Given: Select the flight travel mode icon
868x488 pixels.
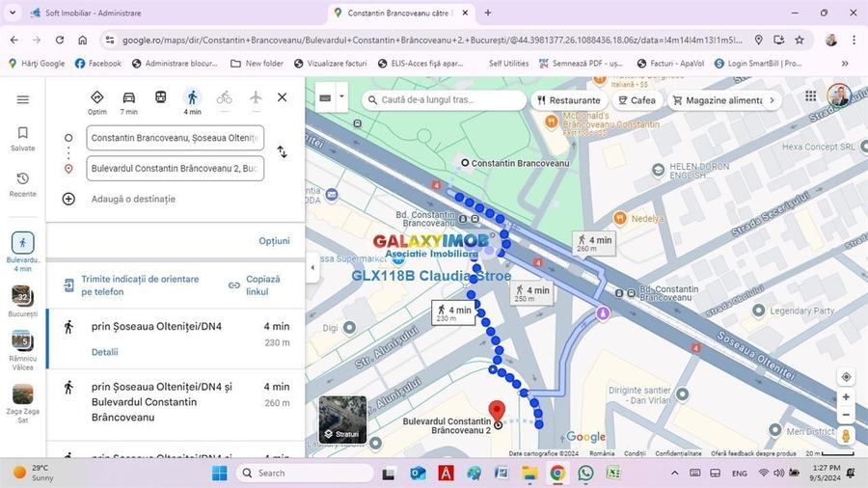Looking at the screenshot, I should pos(256,98).
